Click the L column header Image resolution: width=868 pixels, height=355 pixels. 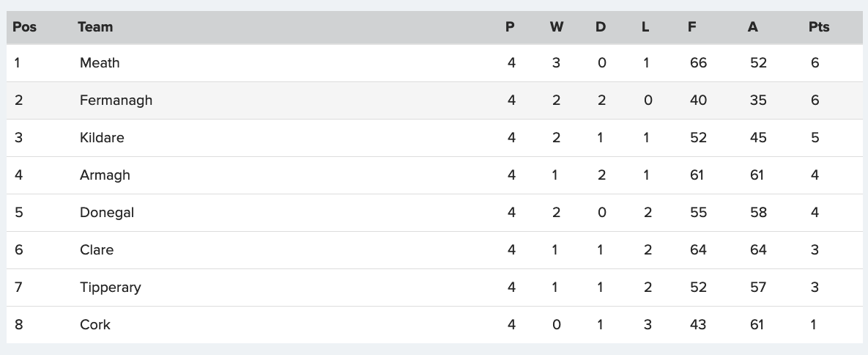645,27
